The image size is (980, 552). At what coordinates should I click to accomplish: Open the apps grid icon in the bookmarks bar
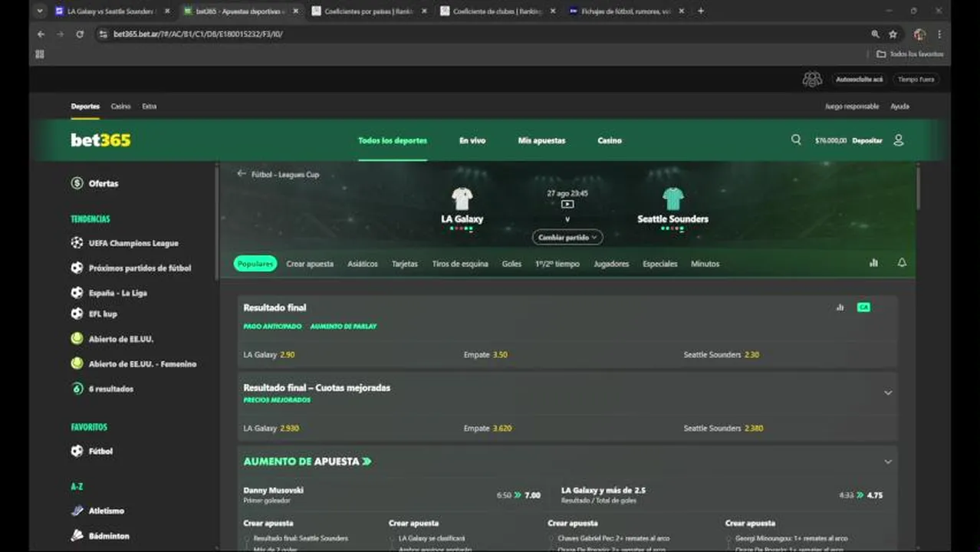(x=40, y=54)
